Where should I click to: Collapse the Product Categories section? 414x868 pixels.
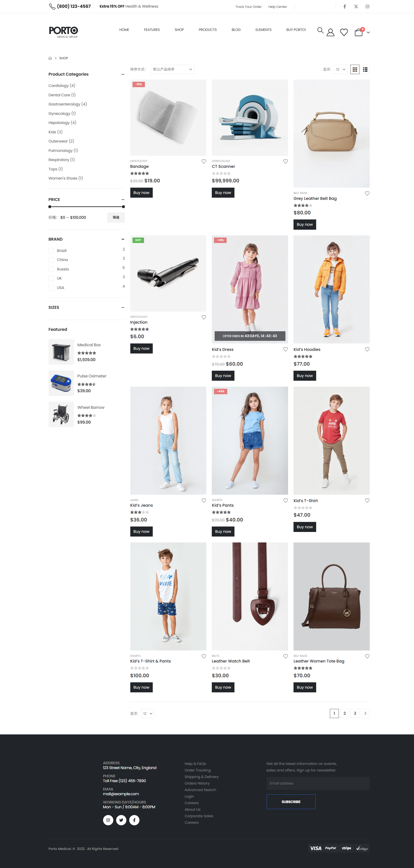coord(123,75)
